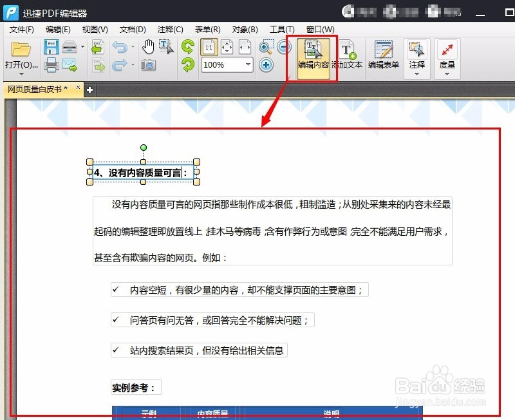Open the 表单(R) menu
The image size is (515, 420).
pos(207,30)
